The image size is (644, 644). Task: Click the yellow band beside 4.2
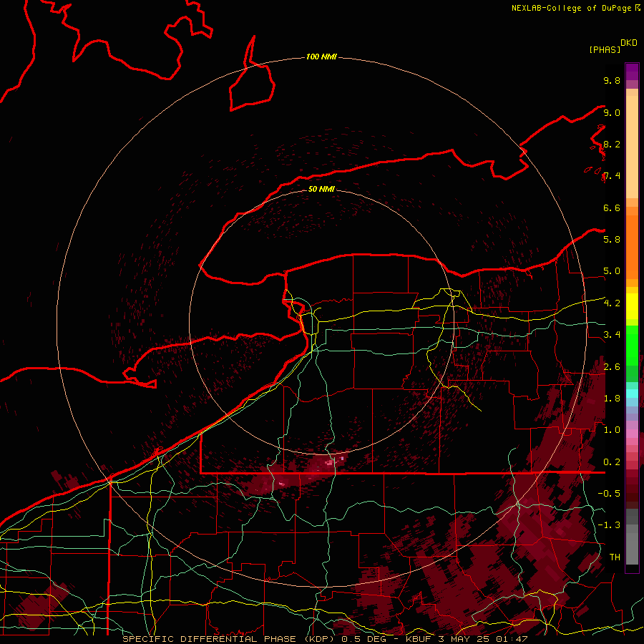coord(632,306)
